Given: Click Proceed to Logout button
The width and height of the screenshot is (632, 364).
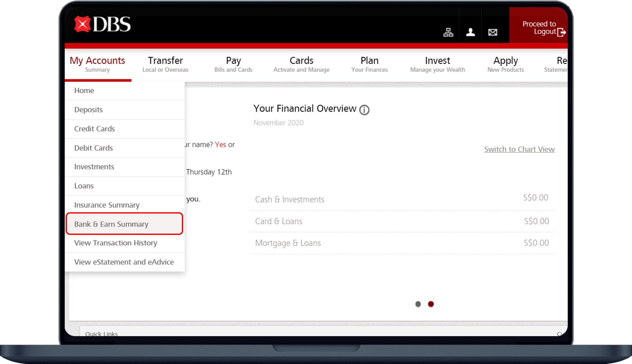Looking at the screenshot, I should 540,28.
